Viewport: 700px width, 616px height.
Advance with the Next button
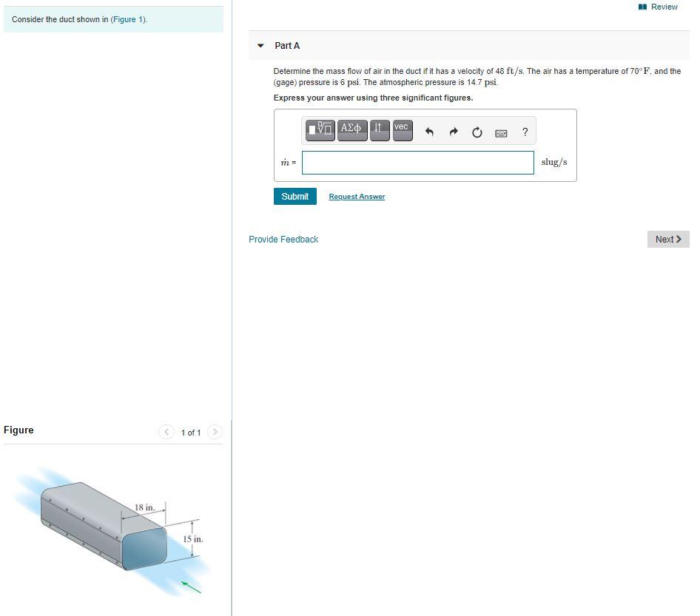point(667,239)
